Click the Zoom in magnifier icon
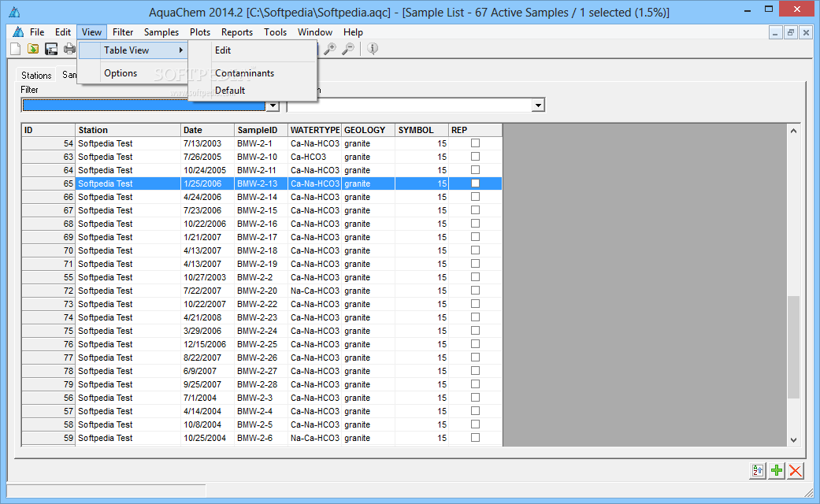The width and height of the screenshot is (820, 504). [330, 49]
